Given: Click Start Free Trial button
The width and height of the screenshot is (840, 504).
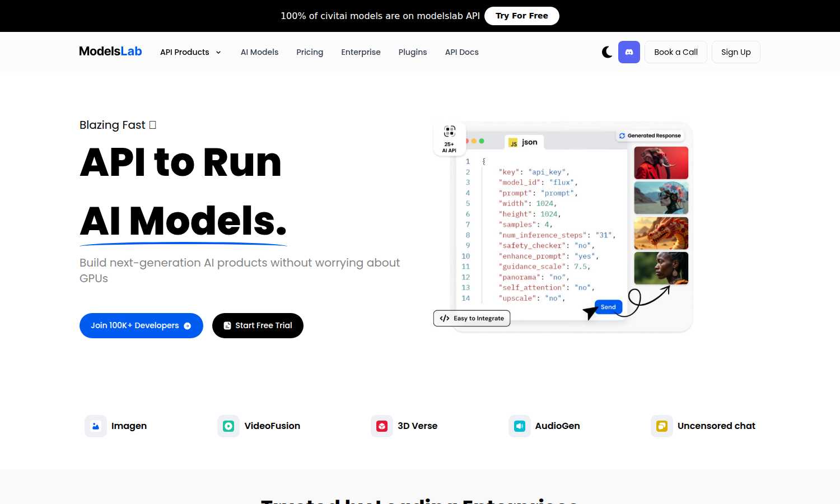Looking at the screenshot, I should [258, 325].
